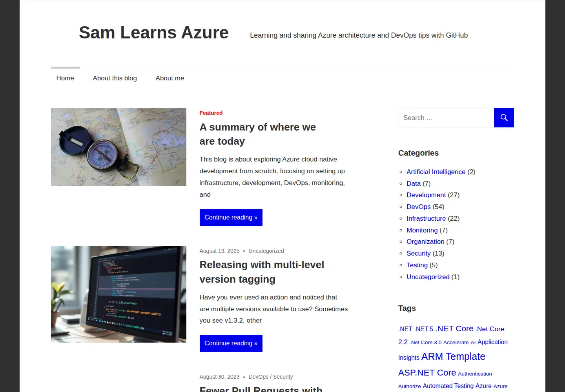Click the August 30, 2023 date link
The image size is (565, 392).
click(219, 377)
